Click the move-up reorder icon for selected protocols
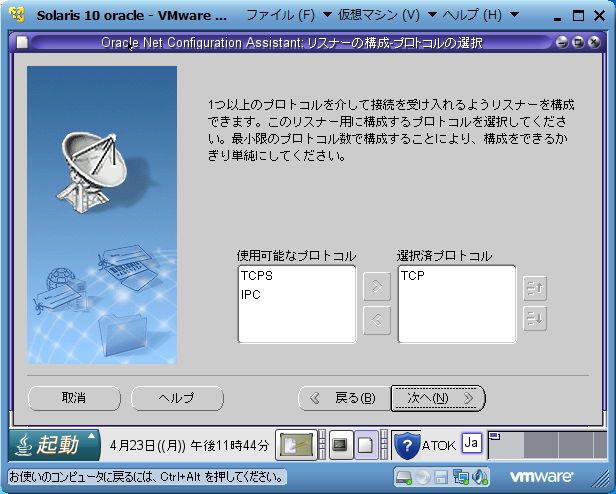Image resolution: width=616 pixels, height=494 pixels. pyautogui.click(x=535, y=288)
